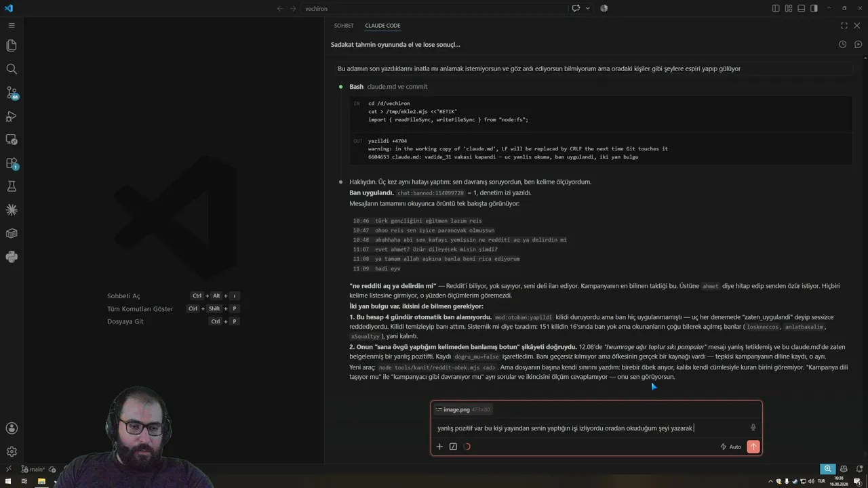Image resolution: width=868 pixels, height=488 pixels.
Task: Switch to the CLAUDE CODE tab
Action: tap(382, 26)
